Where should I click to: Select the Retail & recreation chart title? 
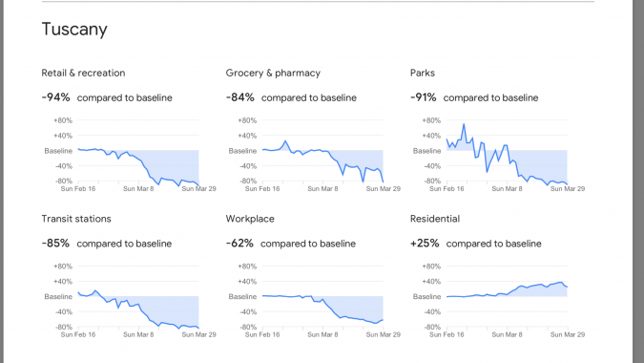pyautogui.click(x=83, y=73)
